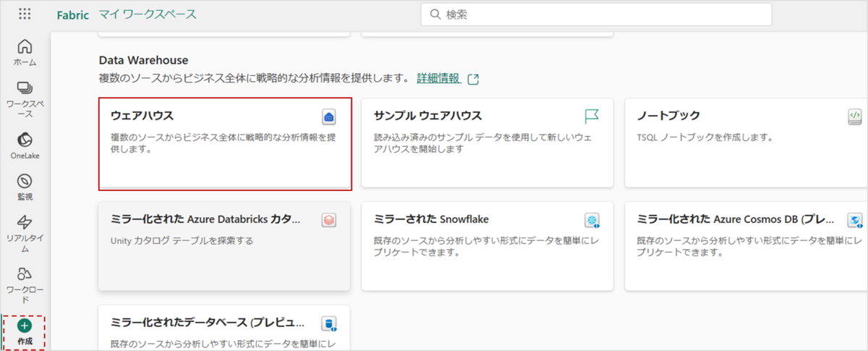The width and height of the screenshot is (868, 351).
Task: Open the app launcher grid icon
Action: 25,14
